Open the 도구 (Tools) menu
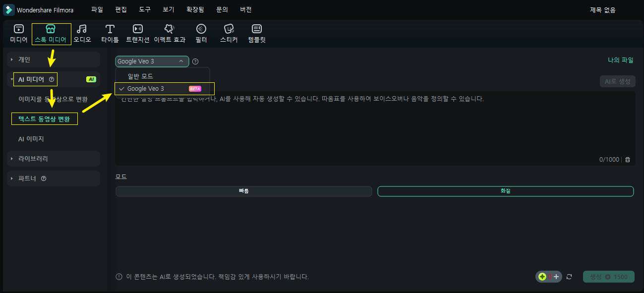This screenshot has height=293, width=644. pos(145,9)
